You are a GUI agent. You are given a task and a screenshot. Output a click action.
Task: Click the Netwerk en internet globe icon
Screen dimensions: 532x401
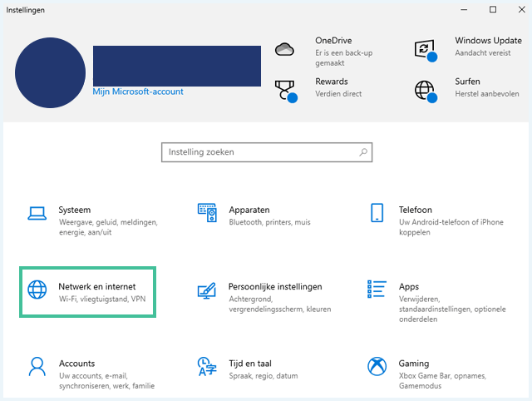37,290
